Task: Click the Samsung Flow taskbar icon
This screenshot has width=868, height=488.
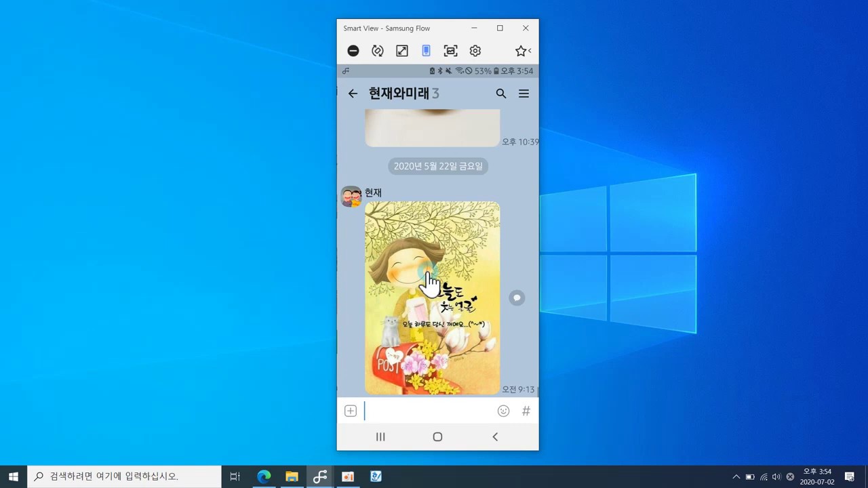Action: tap(319, 476)
